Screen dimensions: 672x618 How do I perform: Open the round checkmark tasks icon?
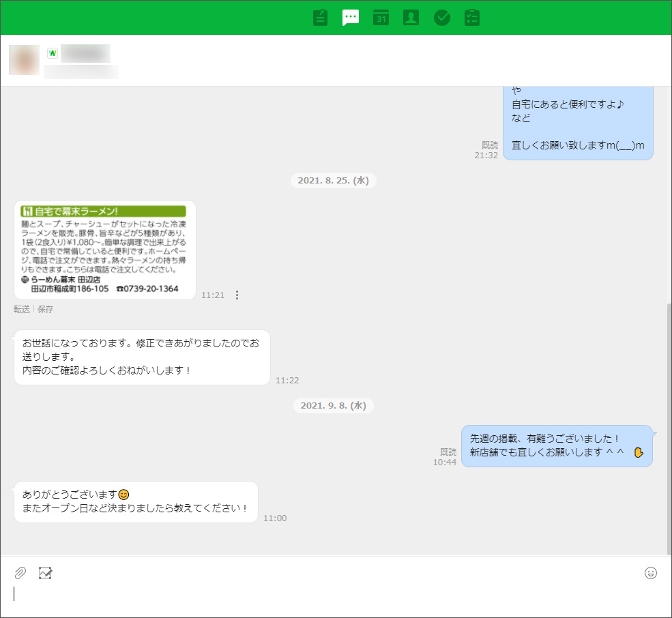(442, 18)
